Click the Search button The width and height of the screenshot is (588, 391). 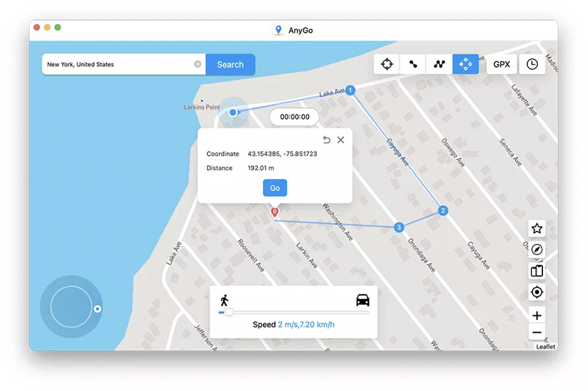pos(230,64)
